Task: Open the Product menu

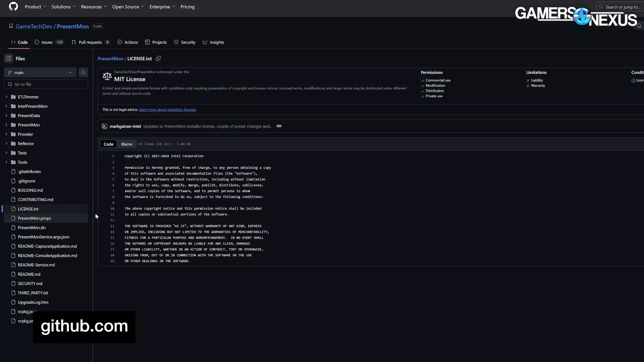Action: 35,7
